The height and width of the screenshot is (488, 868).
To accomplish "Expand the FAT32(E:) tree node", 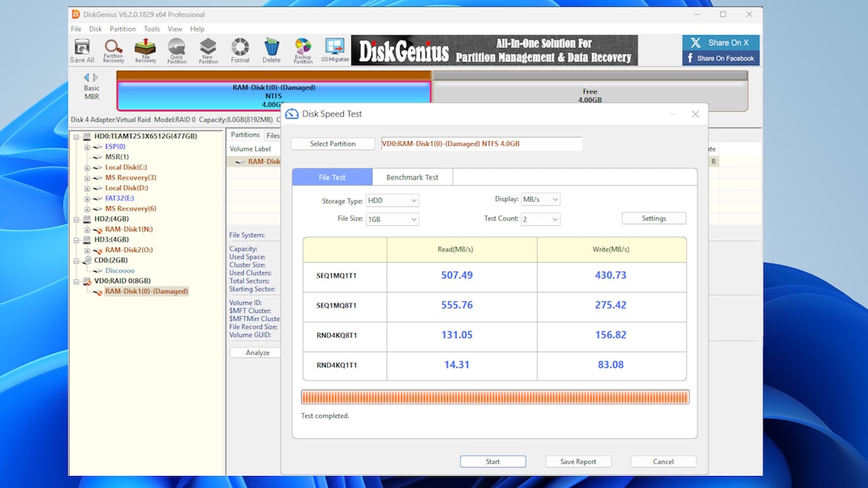I will coord(87,198).
